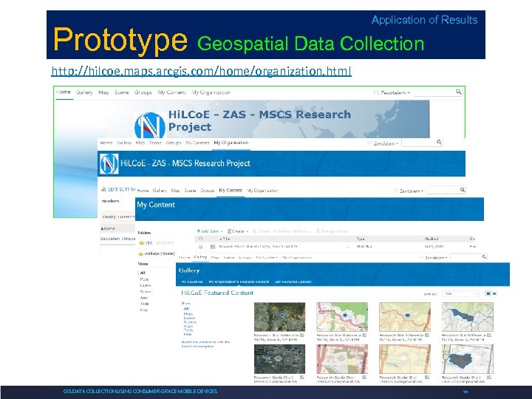The image size is (532, 399).
Task: Open Gallery from the topmost Home page navigation
Action: click(84, 92)
